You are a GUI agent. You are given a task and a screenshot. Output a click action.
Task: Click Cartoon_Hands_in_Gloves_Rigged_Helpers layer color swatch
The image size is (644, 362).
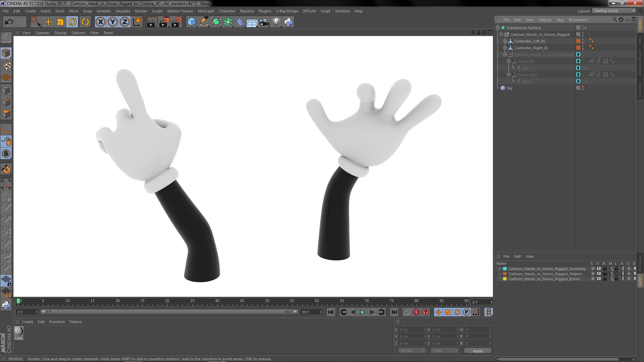point(505,274)
